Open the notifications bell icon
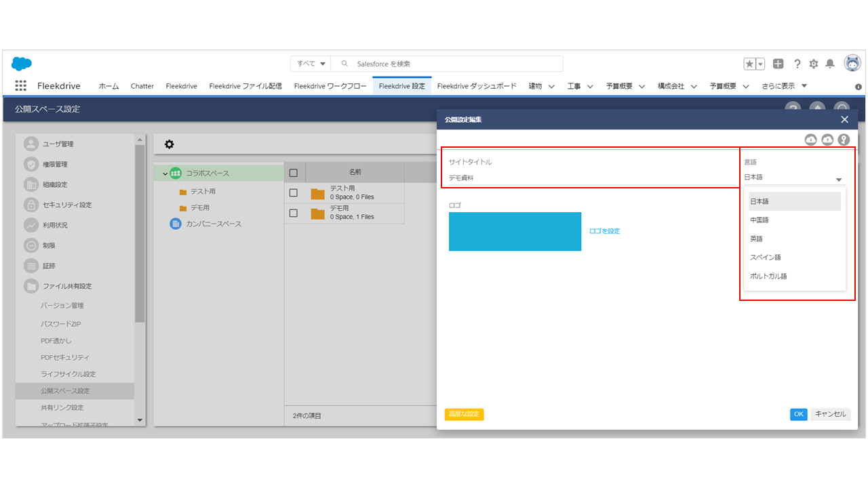This screenshot has width=868, height=488. click(830, 64)
